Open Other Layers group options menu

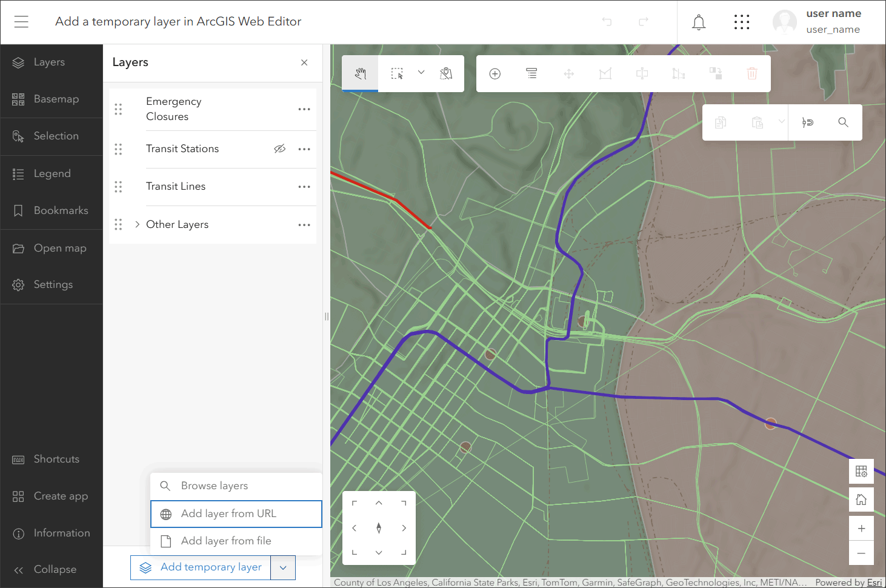pos(304,225)
